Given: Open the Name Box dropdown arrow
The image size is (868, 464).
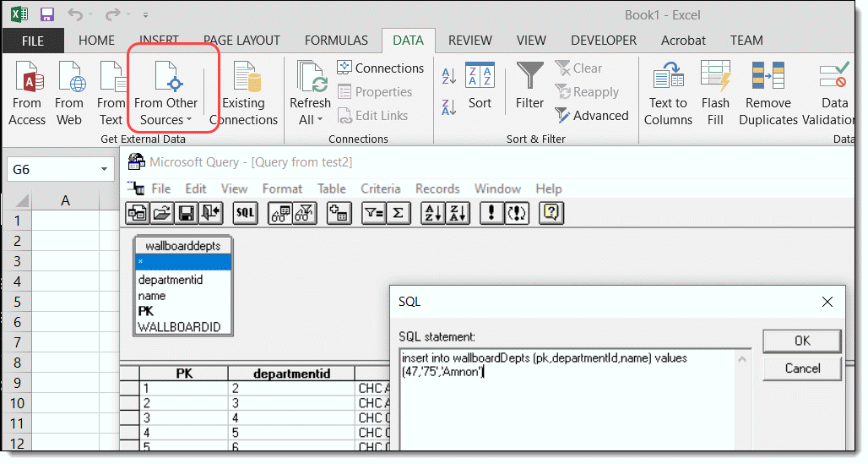Looking at the screenshot, I should pyautogui.click(x=105, y=170).
